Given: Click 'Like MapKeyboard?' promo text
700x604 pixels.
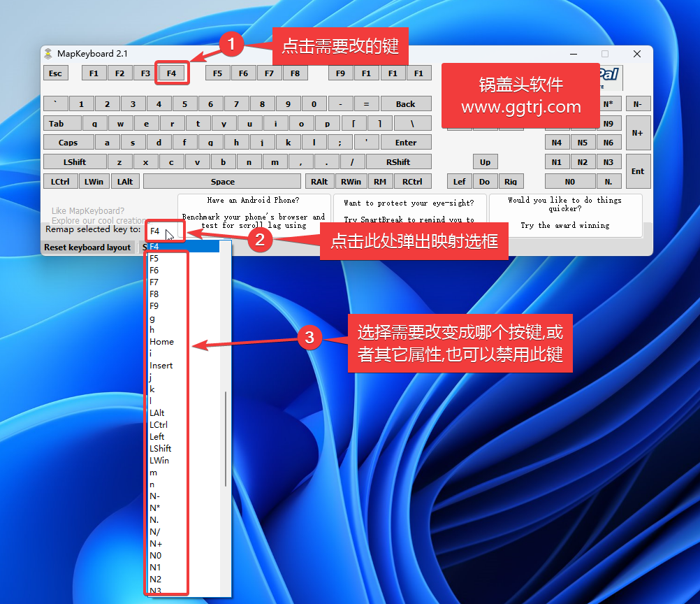Looking at the screenshot, I should [x=88, y=211].
